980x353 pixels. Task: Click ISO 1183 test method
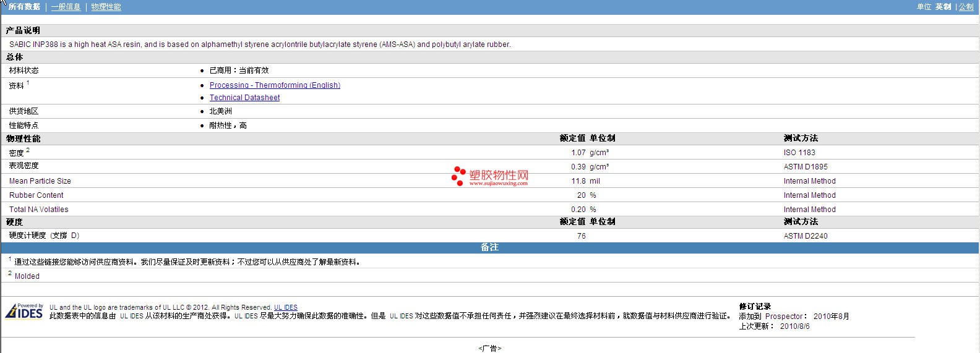[799, 153]
